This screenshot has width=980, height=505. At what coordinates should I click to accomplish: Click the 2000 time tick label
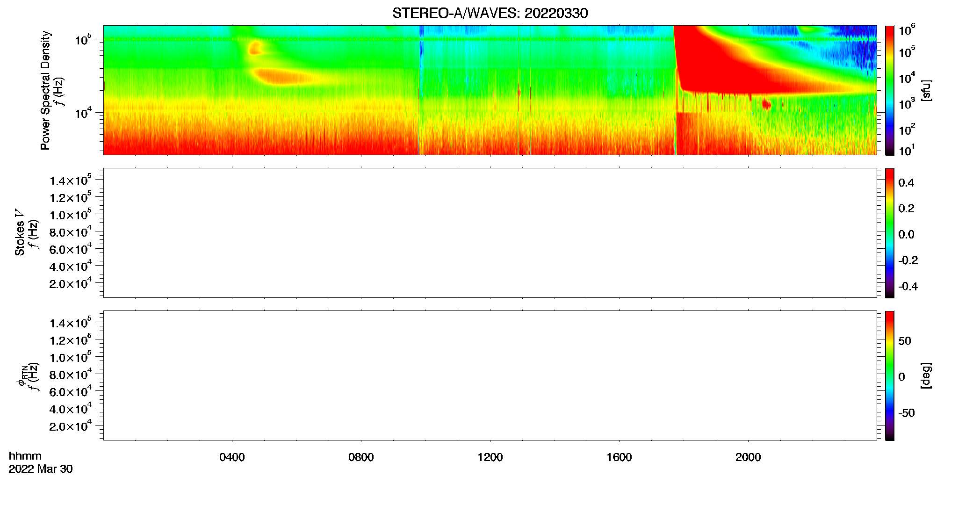pyautogui.click(x=748, y=457)
